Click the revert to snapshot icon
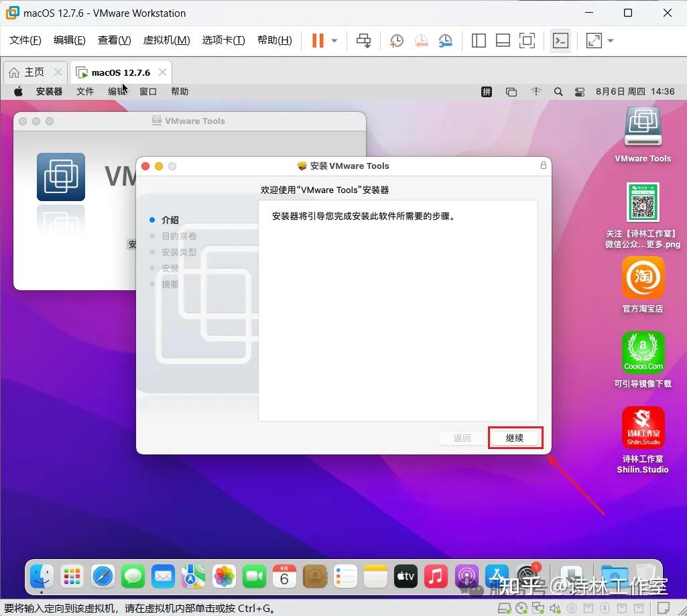This screenshot has height=616, width=687. [x=421, y=41]
